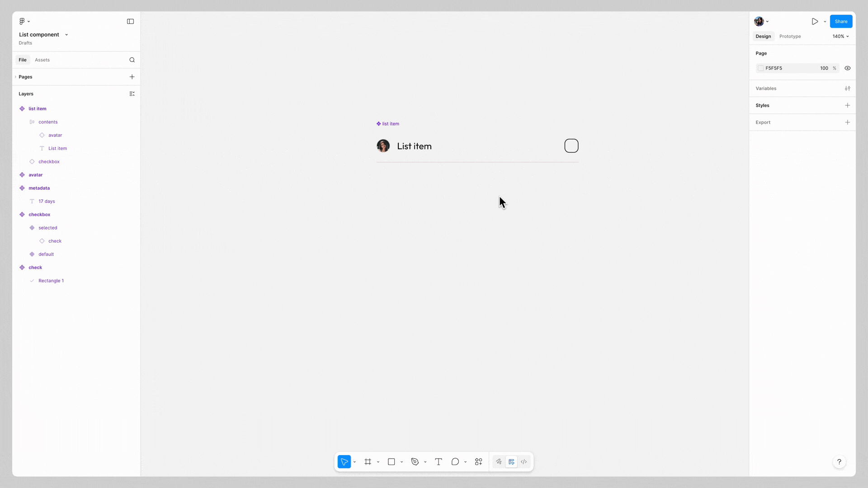Select the metadata layer in Layers
The height and width of the screenshot is (488, 868).
coord(39,188)
